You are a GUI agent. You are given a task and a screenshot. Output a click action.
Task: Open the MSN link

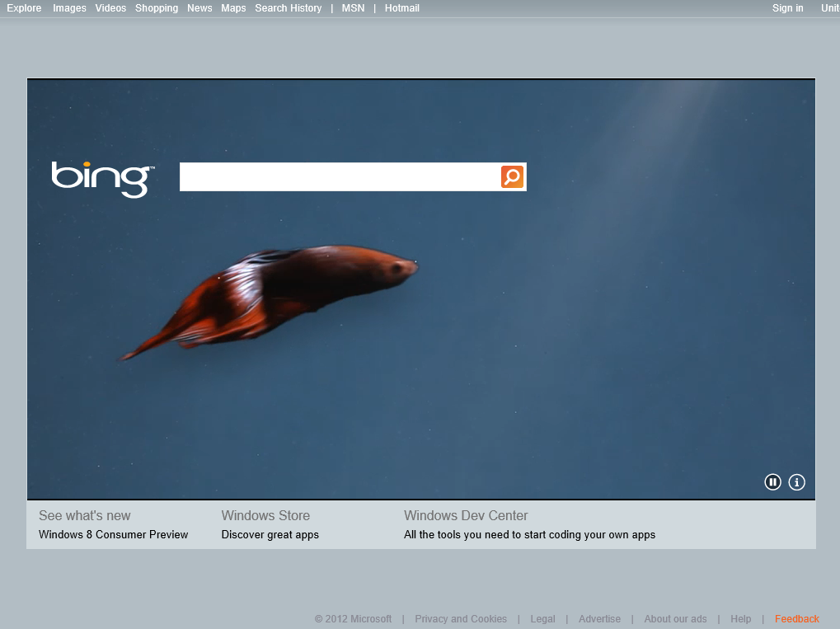pyautogui.click(x=353, y=8)
